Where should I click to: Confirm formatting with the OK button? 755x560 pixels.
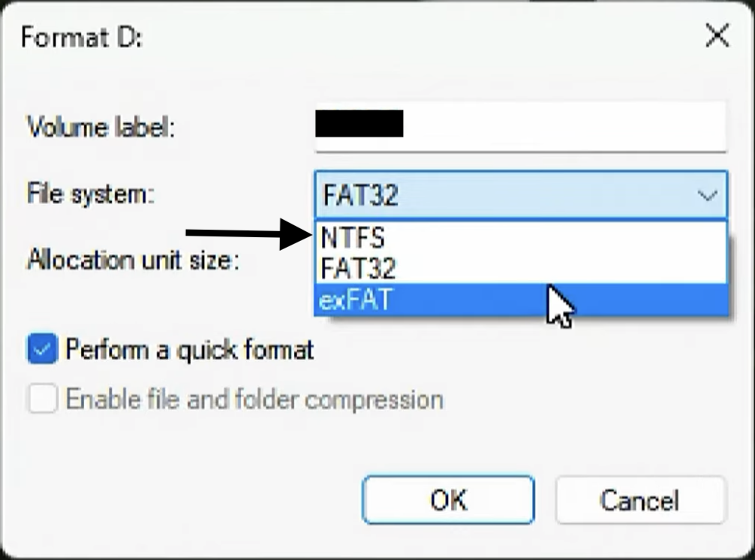click(448, 499)
